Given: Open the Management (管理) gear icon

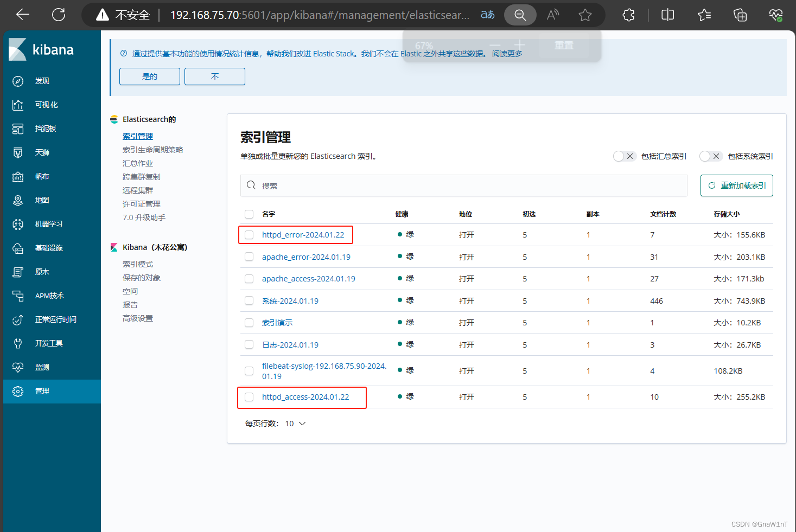Looking at the screenshot, I should point(18,391).
